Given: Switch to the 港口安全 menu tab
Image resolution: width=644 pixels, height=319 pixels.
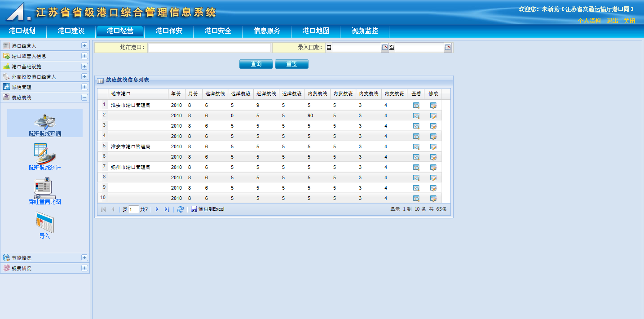Looking at the screenshot, I should (218, 31).
